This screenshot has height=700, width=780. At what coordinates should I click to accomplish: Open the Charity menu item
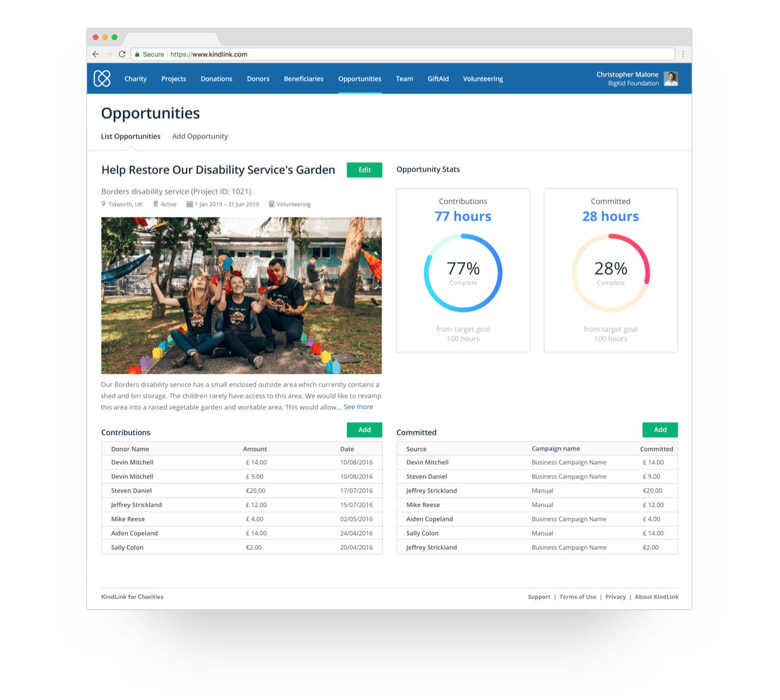136,79
